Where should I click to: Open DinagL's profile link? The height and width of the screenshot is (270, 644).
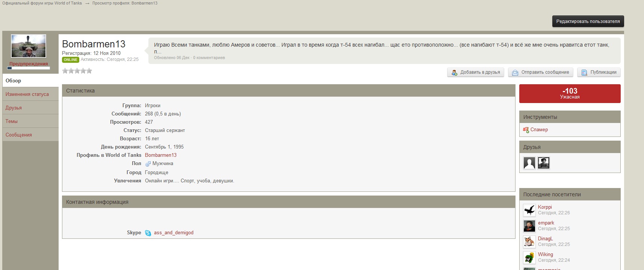545,239
